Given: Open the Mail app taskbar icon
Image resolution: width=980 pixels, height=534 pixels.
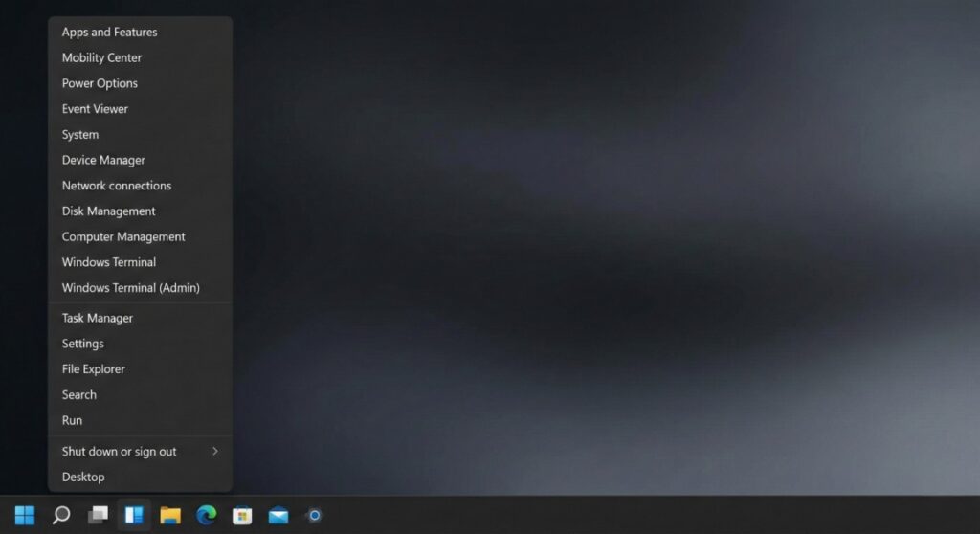Looking at the screenshot, I should click(278, 516).
